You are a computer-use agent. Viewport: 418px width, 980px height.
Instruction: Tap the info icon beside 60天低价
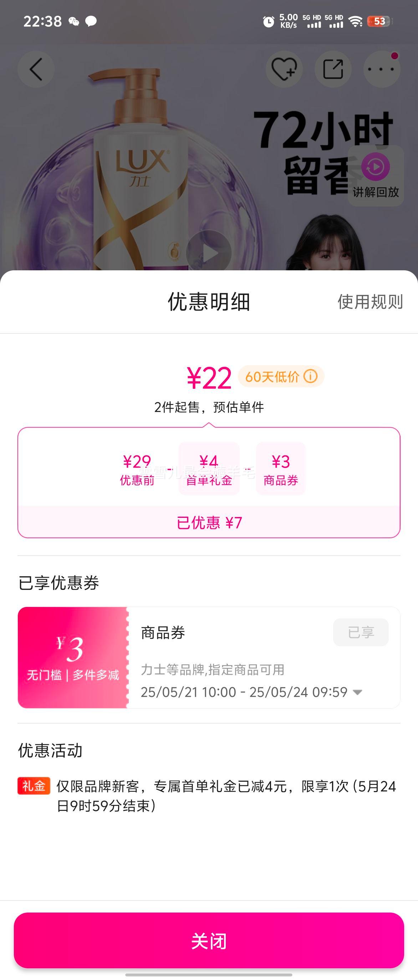pyautogui.click(x=310, y=377)
